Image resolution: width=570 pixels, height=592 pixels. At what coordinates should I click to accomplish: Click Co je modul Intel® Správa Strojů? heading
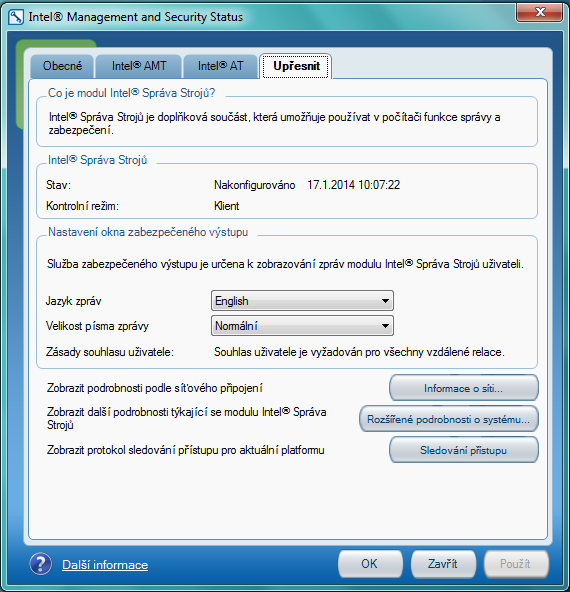click(x=131, y=93)
